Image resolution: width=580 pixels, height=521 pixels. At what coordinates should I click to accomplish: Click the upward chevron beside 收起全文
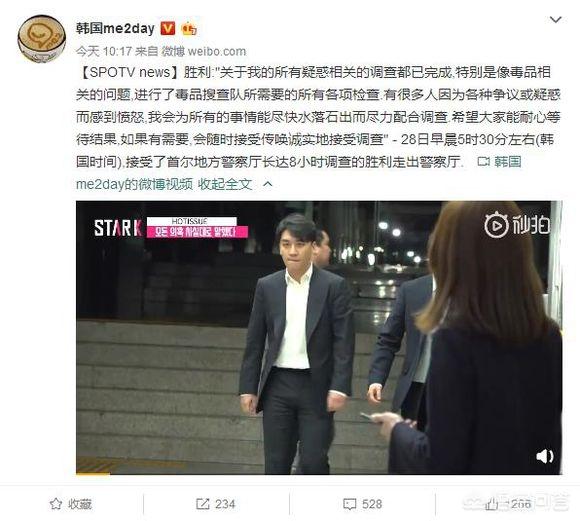click(267, 184)
